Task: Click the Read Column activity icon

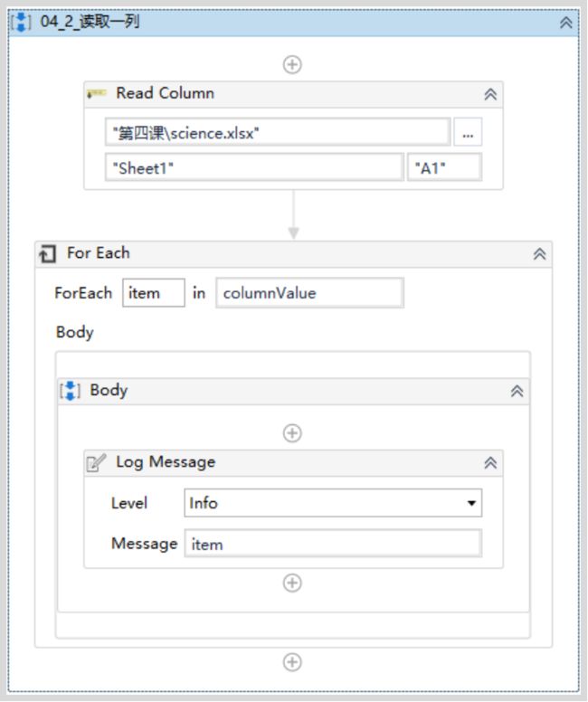Action: [x=97, y=93]
